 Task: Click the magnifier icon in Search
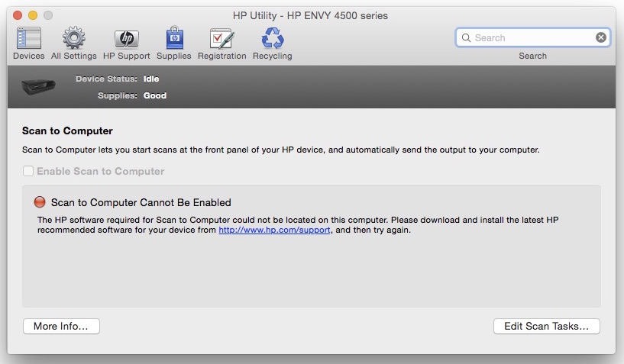click(466, 37)
